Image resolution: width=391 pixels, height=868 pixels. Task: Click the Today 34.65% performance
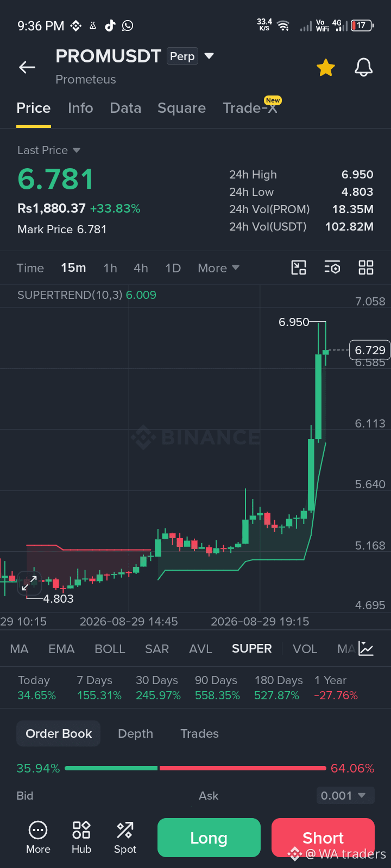coord(36,688)
